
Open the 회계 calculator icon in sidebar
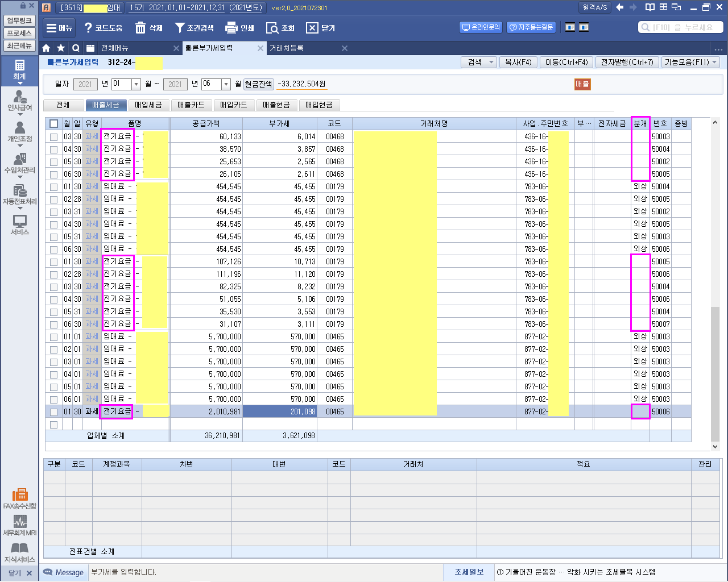click(x=20, y=65)
